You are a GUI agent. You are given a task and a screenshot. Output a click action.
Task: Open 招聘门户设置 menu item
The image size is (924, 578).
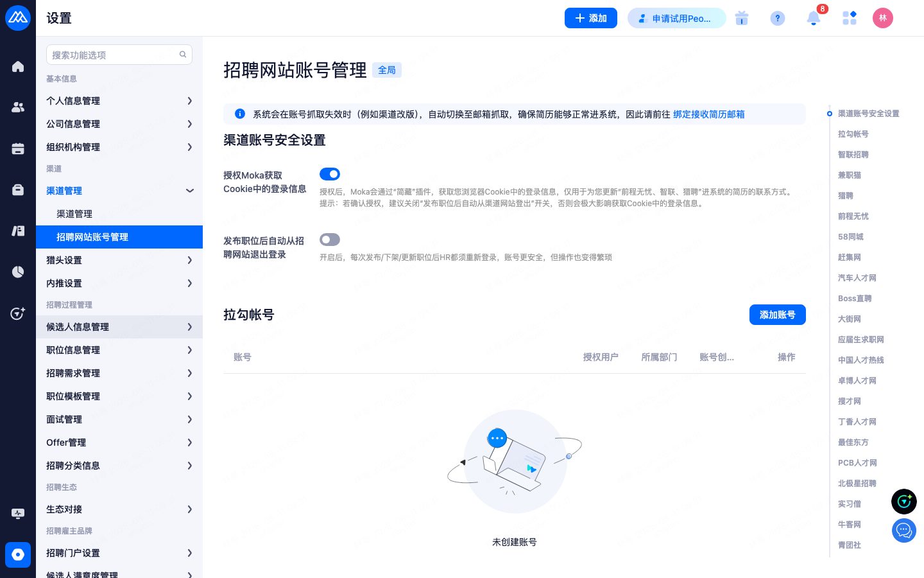coord(119,553)
